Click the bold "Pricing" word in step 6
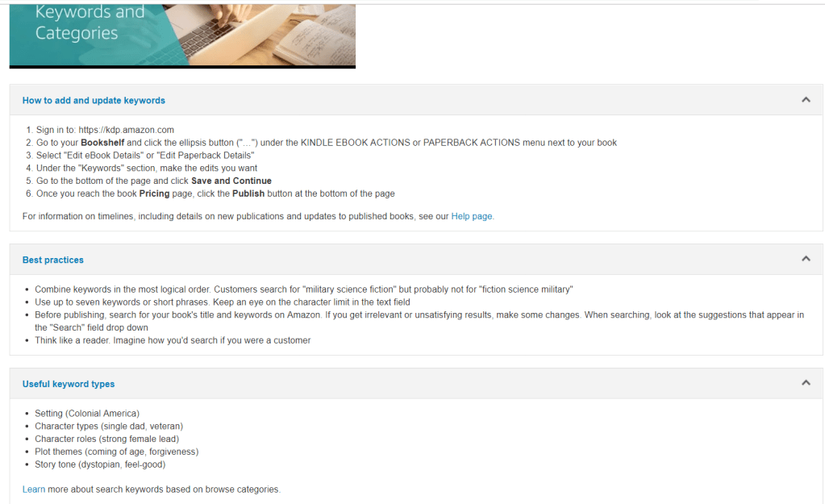Viewport: 825px width, 504px height. (x=154, y=194)
